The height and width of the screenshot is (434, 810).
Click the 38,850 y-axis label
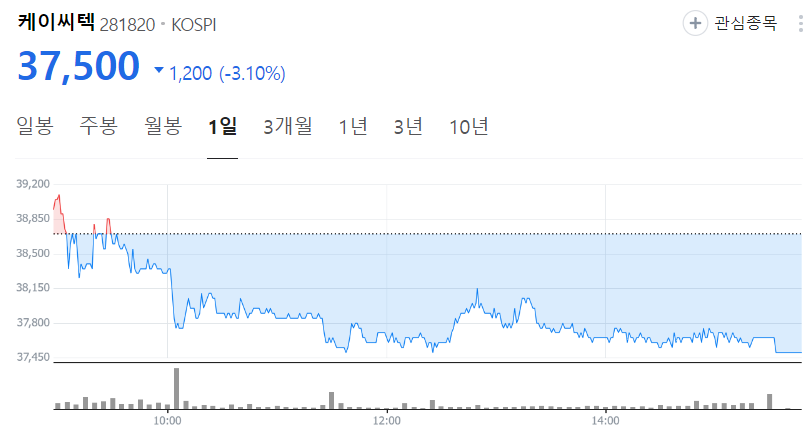click(33, 218)
